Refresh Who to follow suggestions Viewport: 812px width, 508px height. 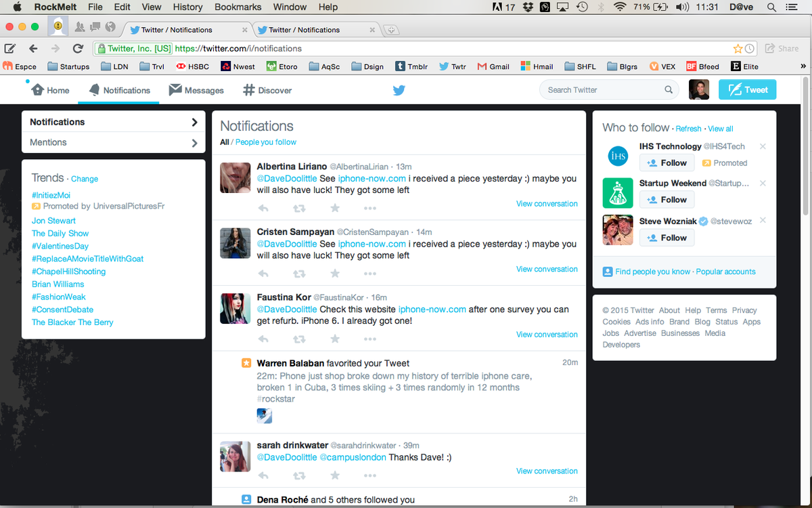point(688,129)
